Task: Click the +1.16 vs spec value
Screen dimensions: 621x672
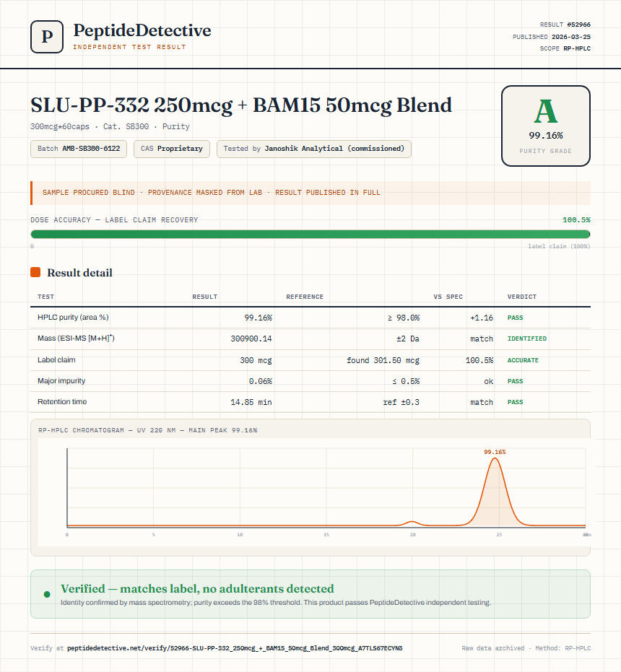Action: click(482, 318)
